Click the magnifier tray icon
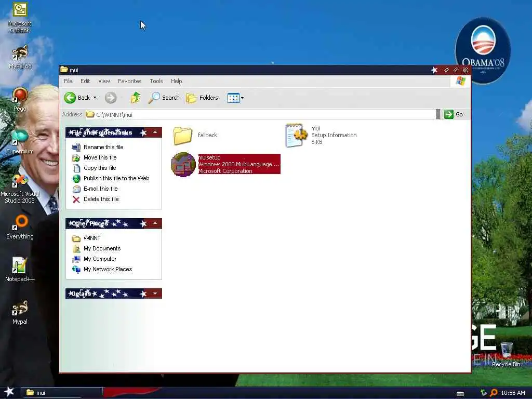The image size is (532, 399). [494, 393]
